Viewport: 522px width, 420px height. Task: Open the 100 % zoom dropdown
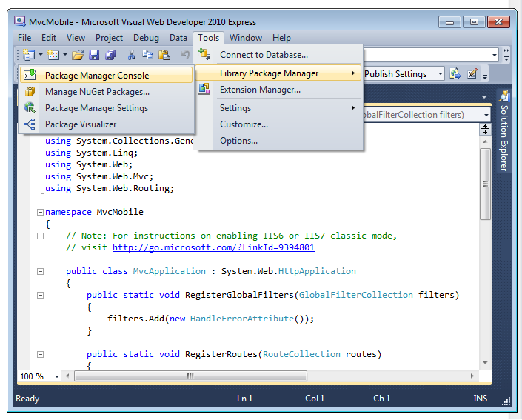[56, 376]
